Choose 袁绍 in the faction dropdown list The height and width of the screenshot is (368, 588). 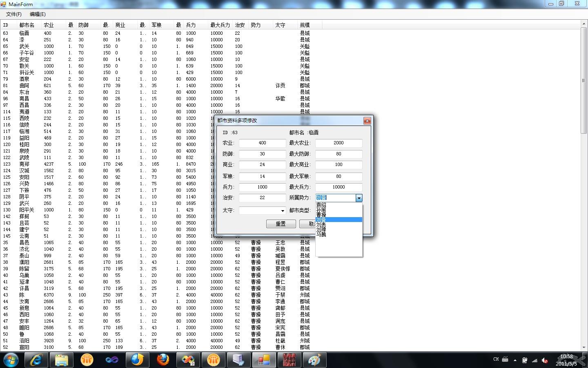321,205
